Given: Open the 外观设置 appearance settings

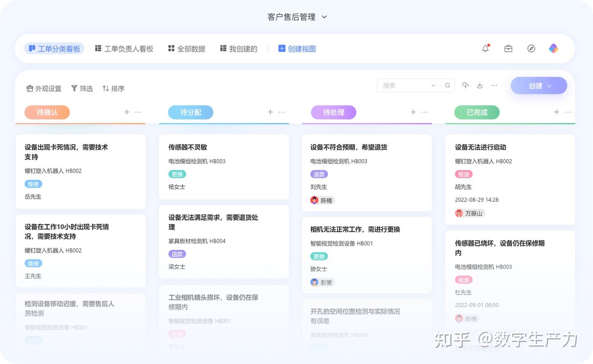Looking at the screenshot, I should (x=43, y=88).
